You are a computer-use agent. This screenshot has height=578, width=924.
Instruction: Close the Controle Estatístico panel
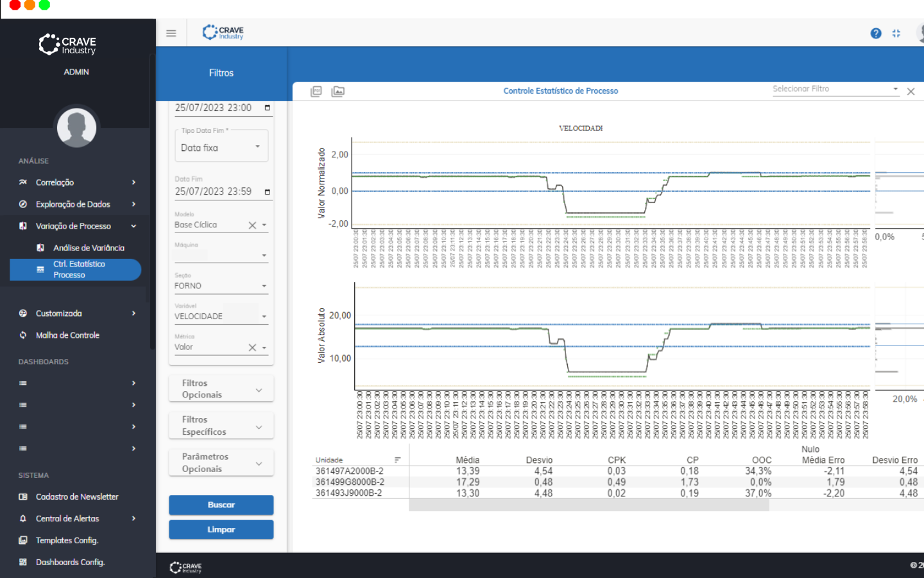(x=911, y=92)
